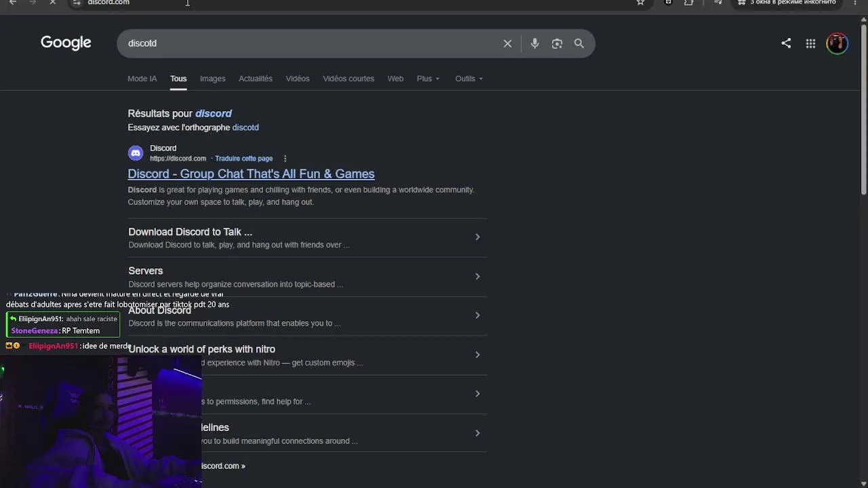Switch to the Images tab
The height and width of the screenshot is (488, 868).
(x=212, y=79)
